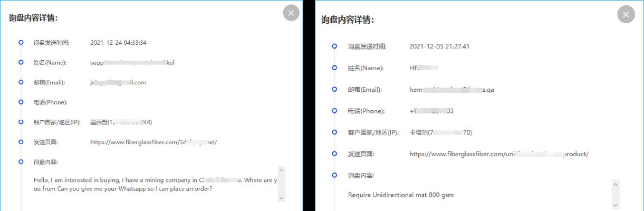This screenshot has width=644, height=211.
Task: Click timeline dot beside 姓名(Name) in left dialog
Action: click(21, 62)
